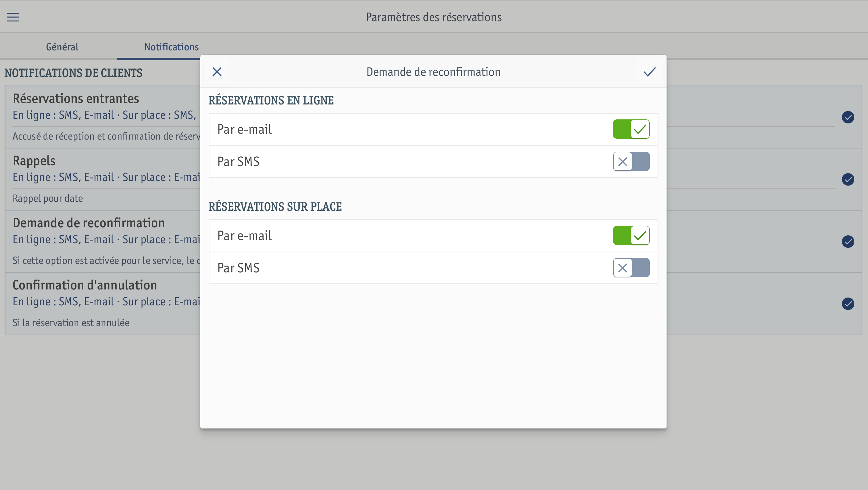Click the 'Par e-mail' label in online reservations
Image resolution: width=868 pixels, height=490 pixels.
244,129
